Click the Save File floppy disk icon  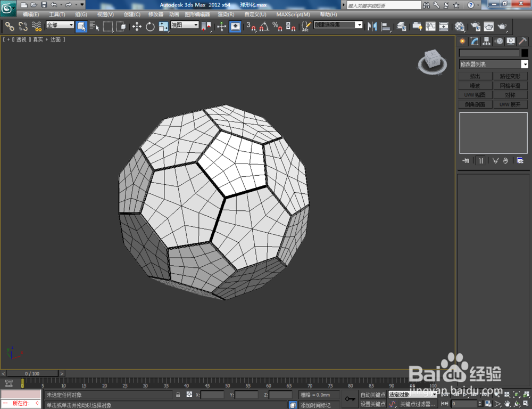[x=44, y=5]
